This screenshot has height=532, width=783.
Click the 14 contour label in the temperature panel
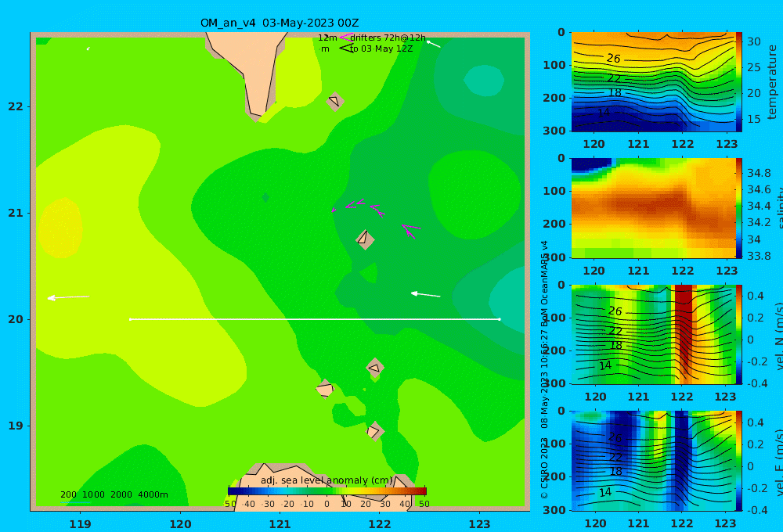[603, 113]
